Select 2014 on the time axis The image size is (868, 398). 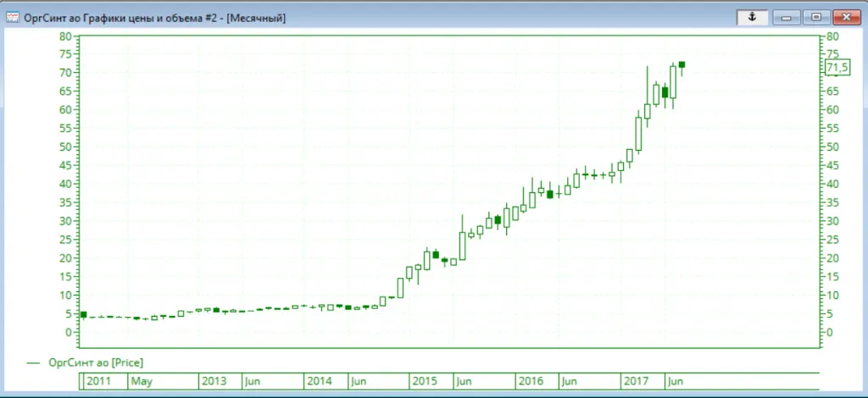319,381
